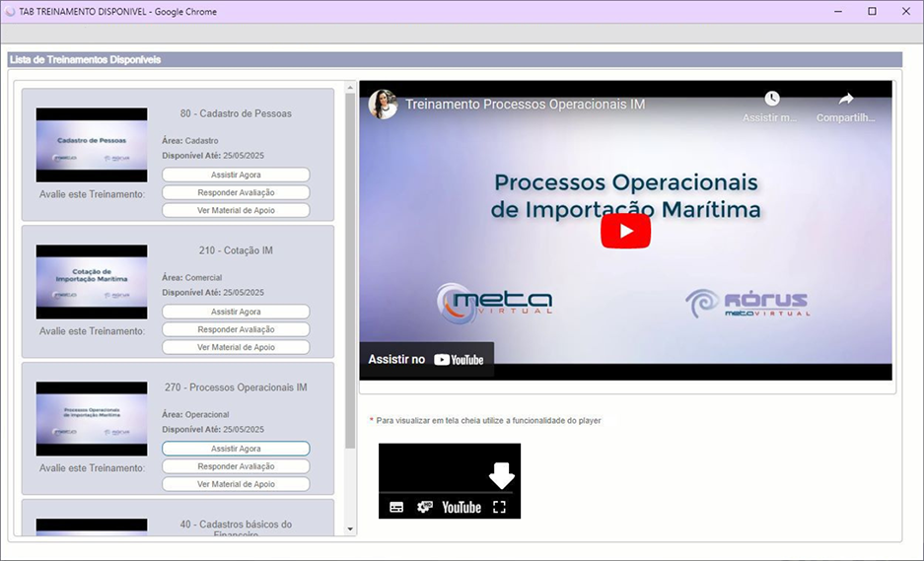Open the video title link in player
Viewport: 924px width, 561px height.
click(525, 104)
